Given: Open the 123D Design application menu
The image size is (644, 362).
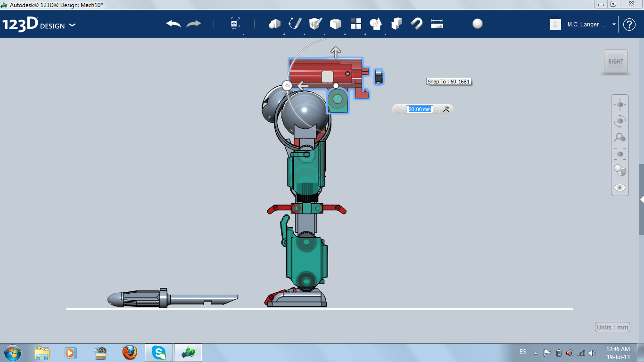Looking at the screenshot, I should tap(39, 25).
